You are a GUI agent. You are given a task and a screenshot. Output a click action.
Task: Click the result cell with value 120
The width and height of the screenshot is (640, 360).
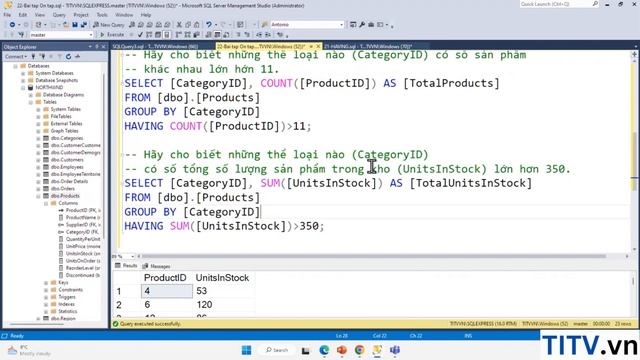click(224, 304)
